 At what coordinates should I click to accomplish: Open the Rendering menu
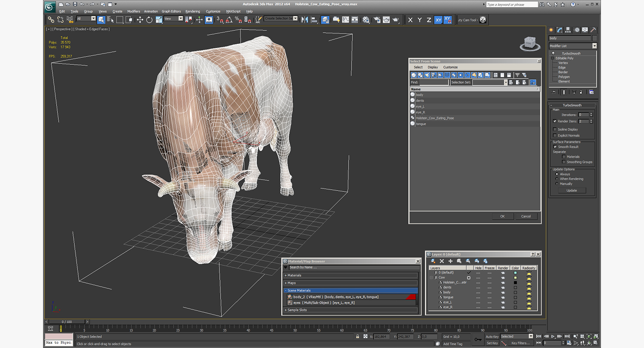(193, 11)
